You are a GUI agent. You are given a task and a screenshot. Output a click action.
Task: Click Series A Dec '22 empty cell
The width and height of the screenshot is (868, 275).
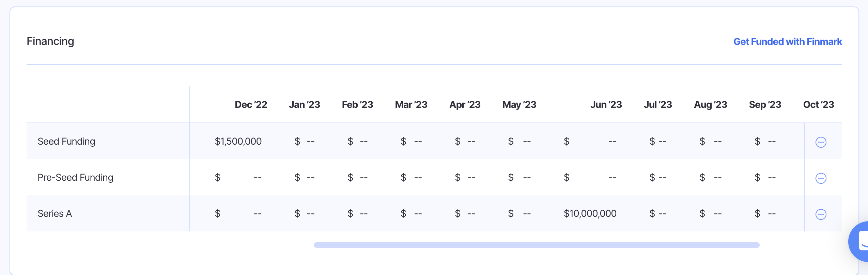[x=238, y=213]
